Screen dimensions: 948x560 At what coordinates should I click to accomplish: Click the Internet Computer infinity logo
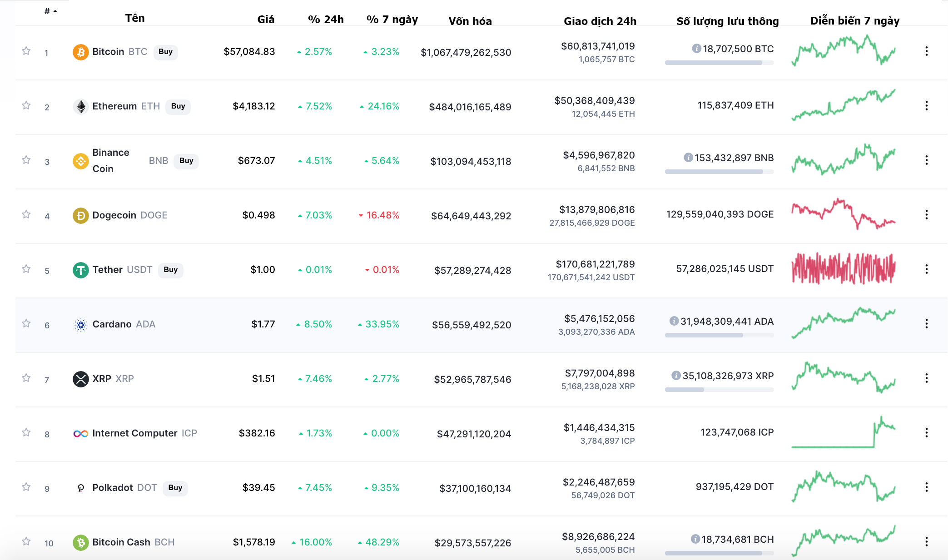80,433
